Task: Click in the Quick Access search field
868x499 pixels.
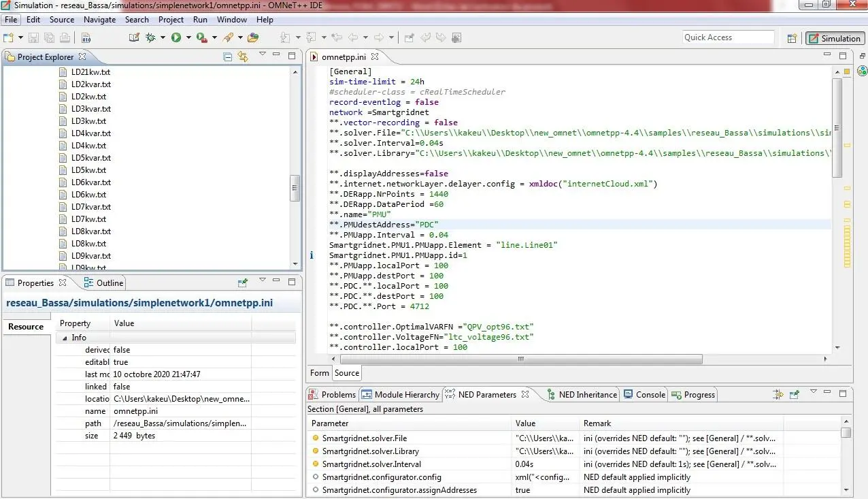Action: tap(728, 37)
